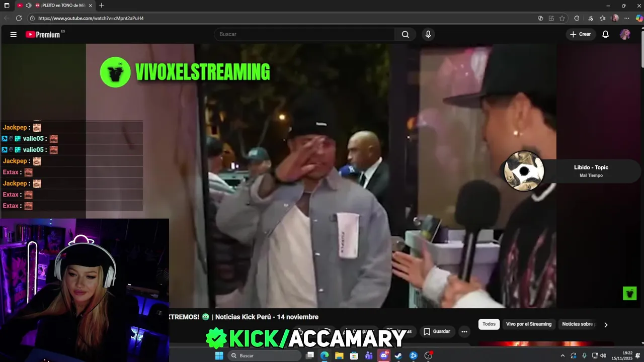
Task: Open the Copilot sidebar icon
Action: click(639, 18)
